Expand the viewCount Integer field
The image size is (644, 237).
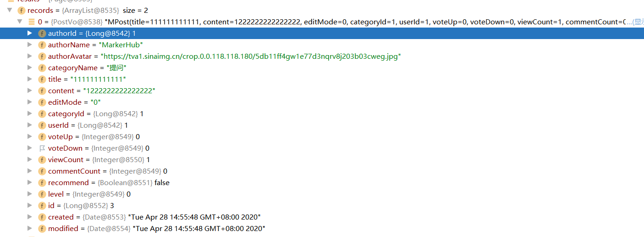coord(30,159)
